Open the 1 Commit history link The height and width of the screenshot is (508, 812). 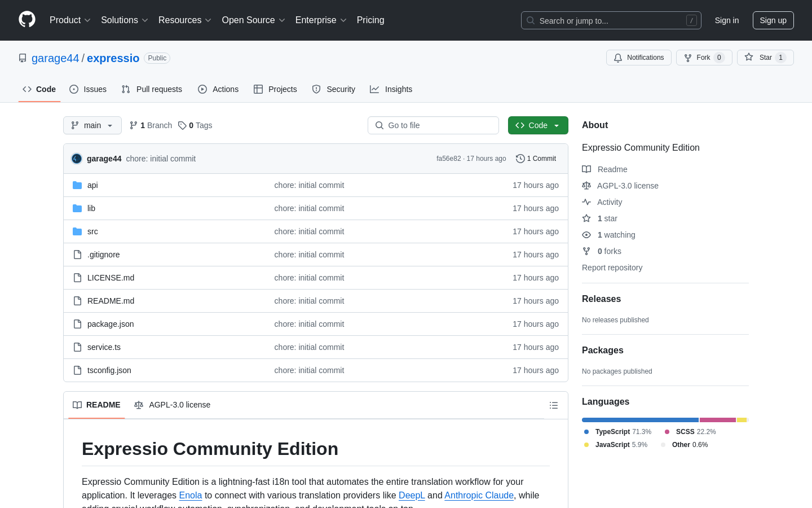pos(536,159)
